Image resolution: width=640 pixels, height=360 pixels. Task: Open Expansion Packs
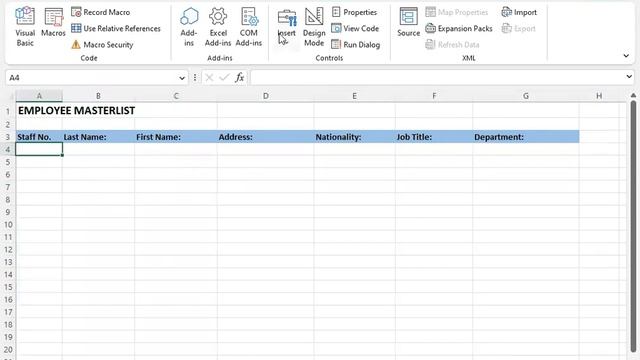(x=459, y=29)
